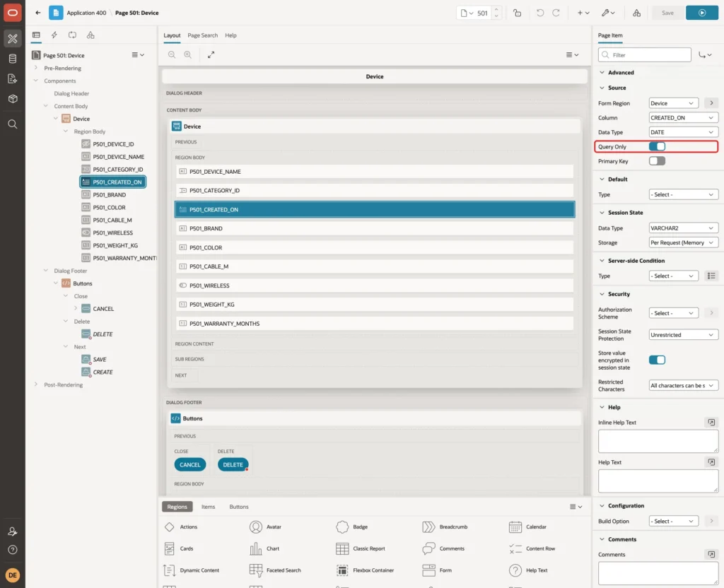
Task: Click the Undo arrow icon
Action: [539, 13]
